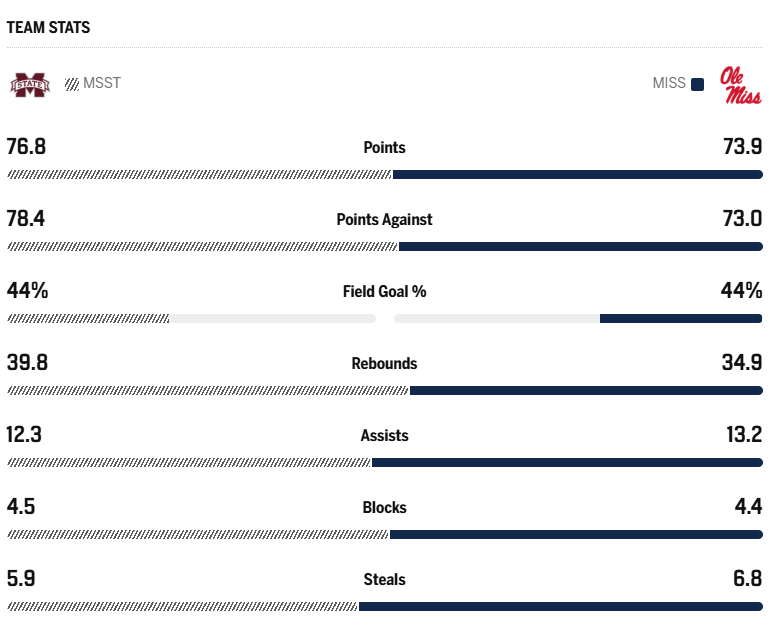The width and height of the screenshot is (770, 644).
Task: Click the 13.2 assists value for Ole Miss
Action: pyautogui.click(x=742, y=435)
